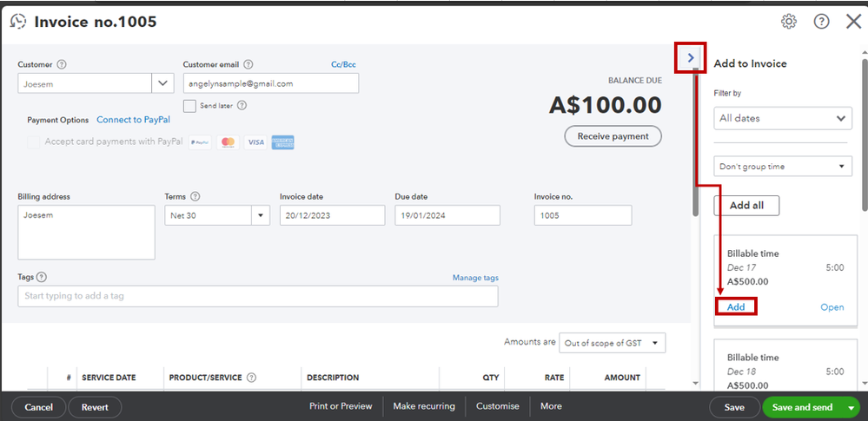
Task: Click the Tags input field
Action: click(x=258, y=296)
